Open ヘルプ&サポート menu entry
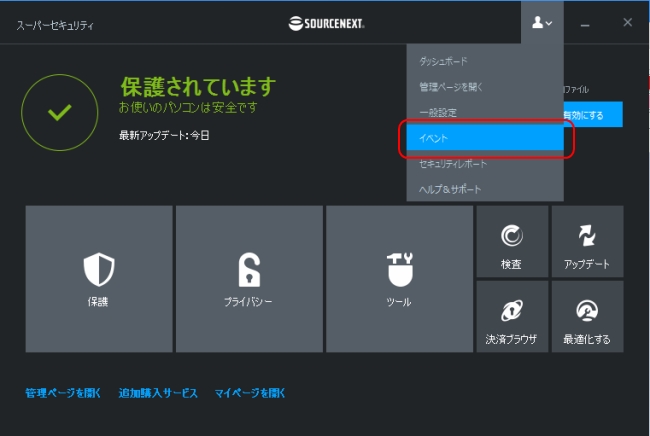This screenshot has height=436, width=650. tap(485, 189)
